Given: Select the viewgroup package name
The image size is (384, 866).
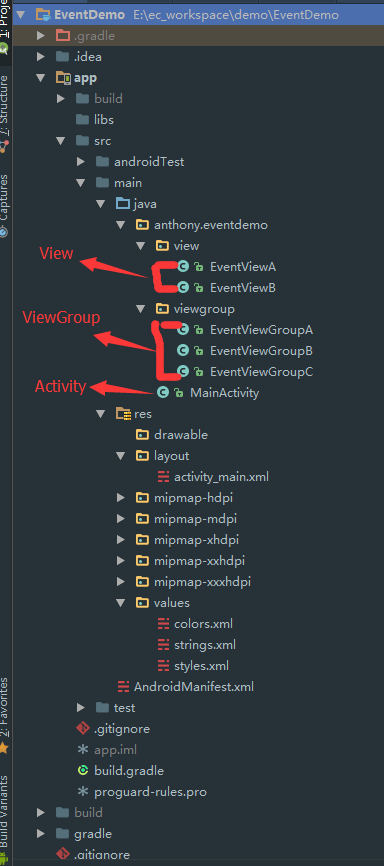Looking at the screenshot, I should pyautogui.click(x=204, y=309).
